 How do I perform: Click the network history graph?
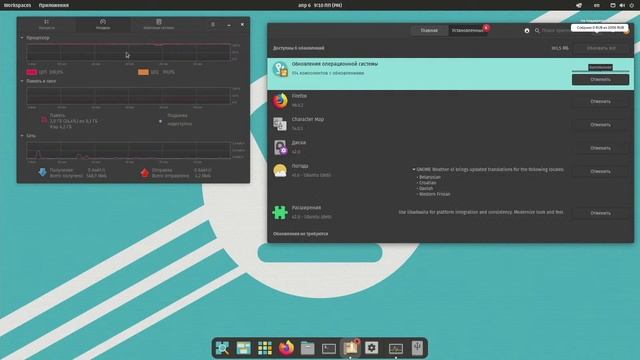[x=129, y=150]
